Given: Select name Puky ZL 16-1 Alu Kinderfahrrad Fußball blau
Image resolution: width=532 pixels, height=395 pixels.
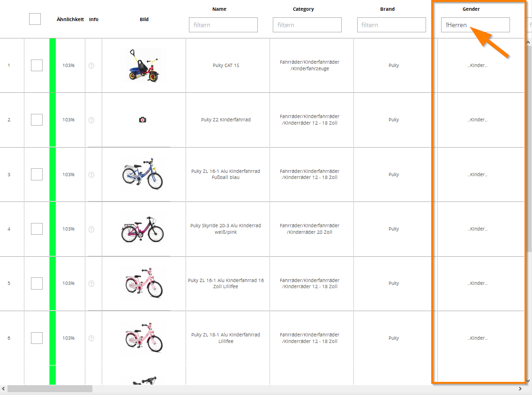Looking at the screenshot, I should pyautogui.click(x=225, y=174).
